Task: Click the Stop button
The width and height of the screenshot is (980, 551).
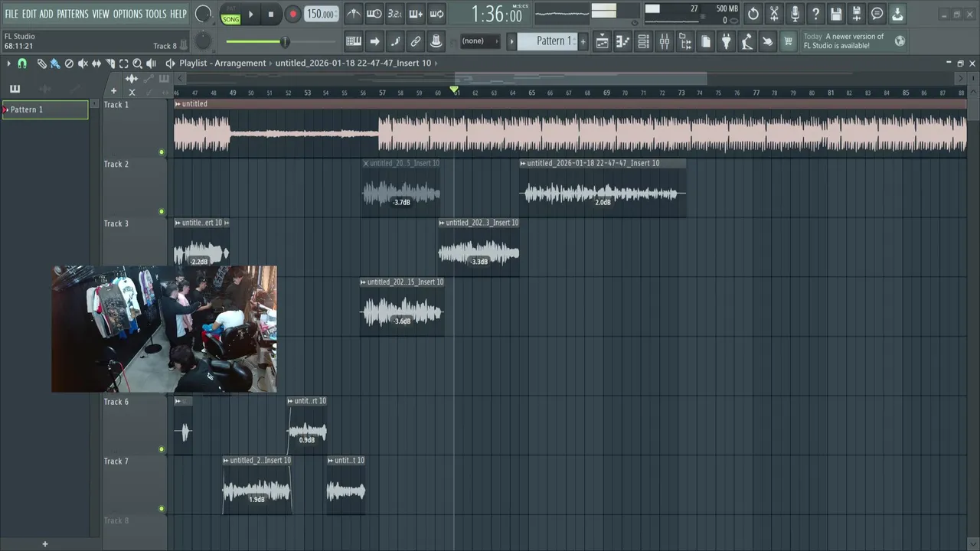Action: click(271, 14)
